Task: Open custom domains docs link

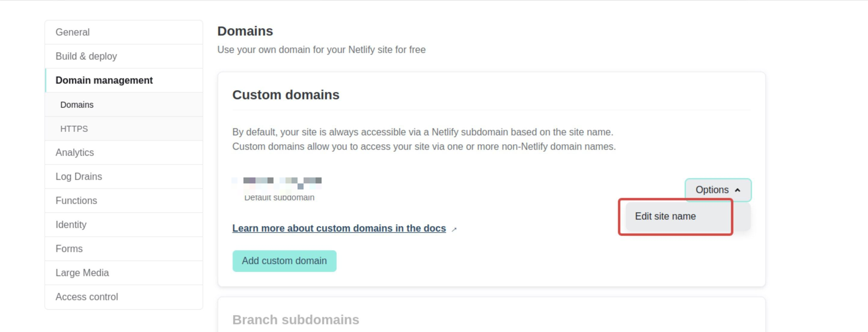Action: pos(339,229)
